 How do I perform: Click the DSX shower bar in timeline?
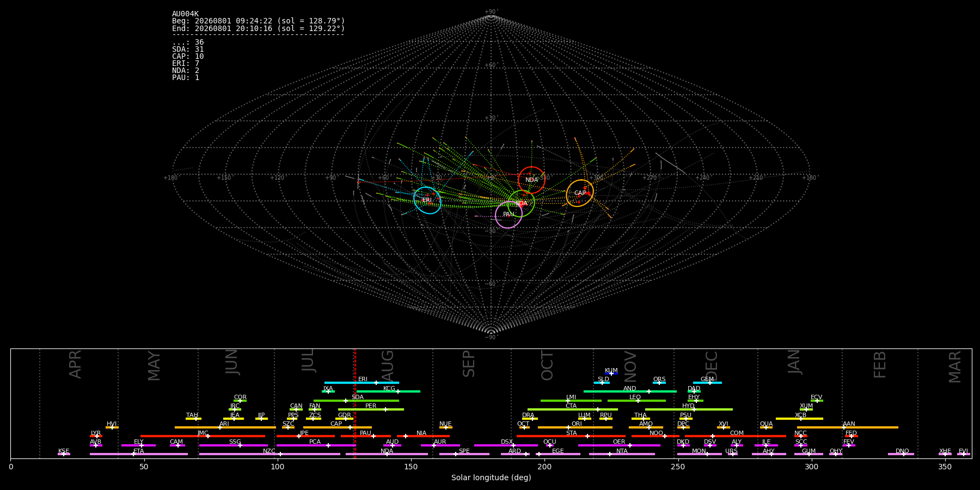click(x=506, y=445)
